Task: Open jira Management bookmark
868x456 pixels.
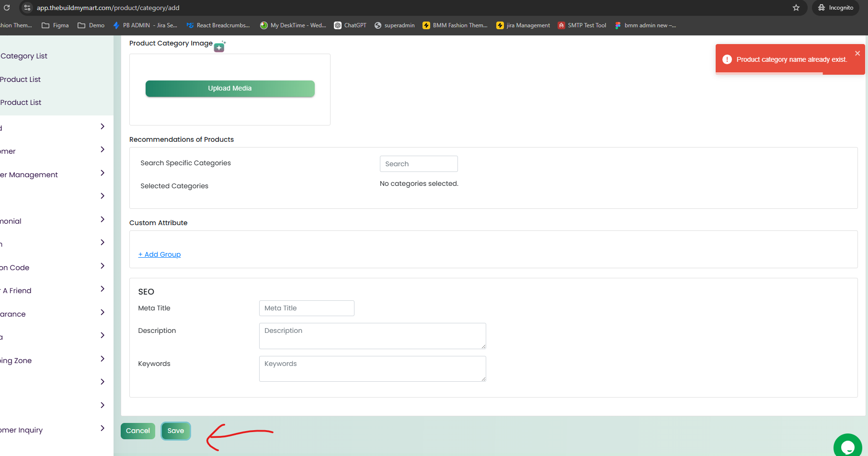Action: [x=523, y=25]
